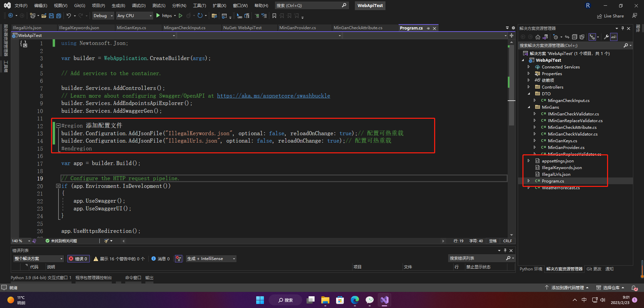Toggle preview selected items in Solution Explorer

[x=614, y=37]
